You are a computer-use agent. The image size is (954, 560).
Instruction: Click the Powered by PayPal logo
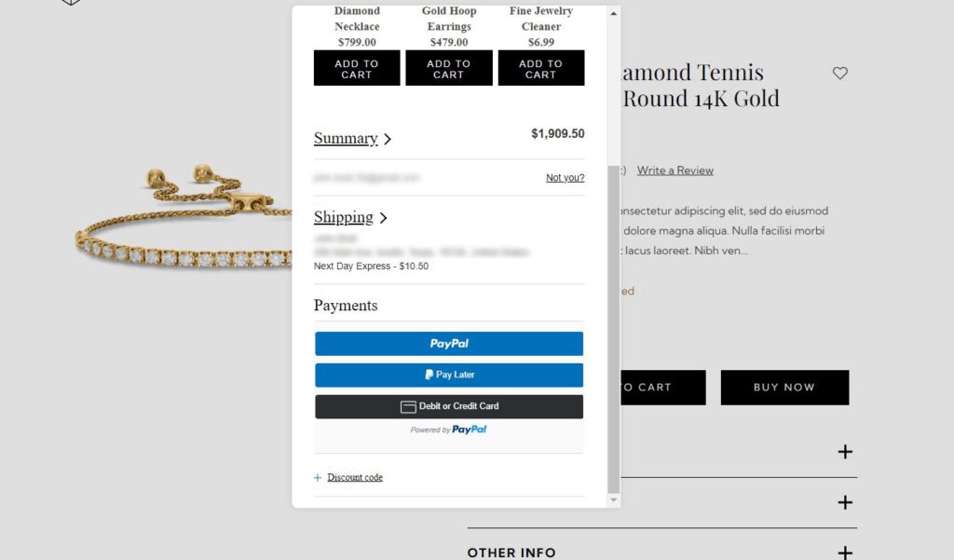448,430
